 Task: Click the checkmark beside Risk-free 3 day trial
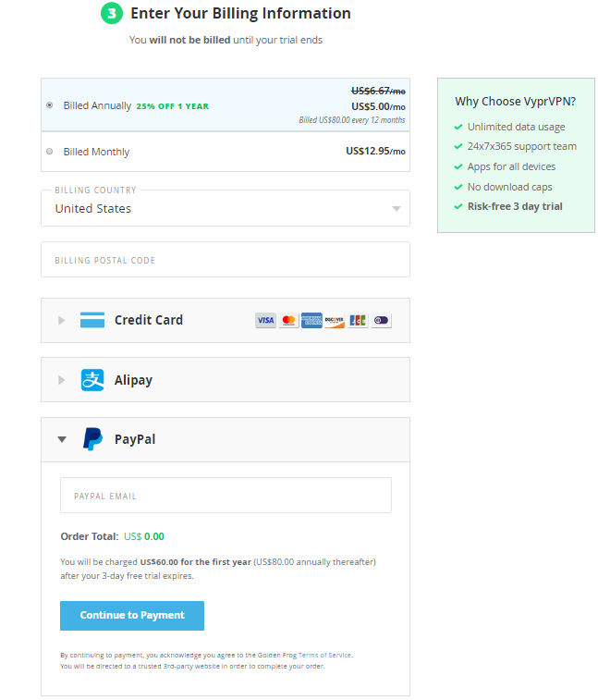coord(458,207)
